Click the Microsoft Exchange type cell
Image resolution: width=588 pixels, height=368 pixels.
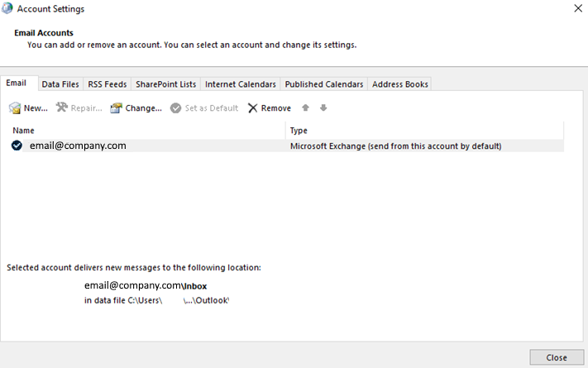coord(395,146)
